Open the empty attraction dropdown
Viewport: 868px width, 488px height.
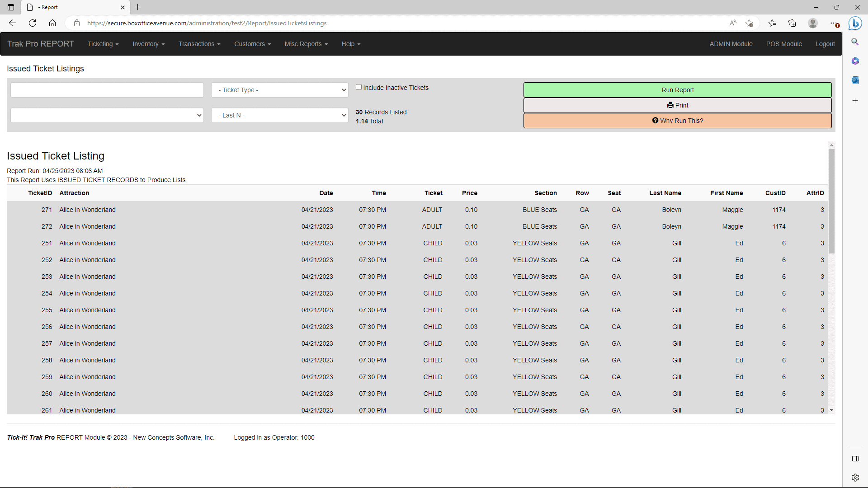(x=107, y=115)
